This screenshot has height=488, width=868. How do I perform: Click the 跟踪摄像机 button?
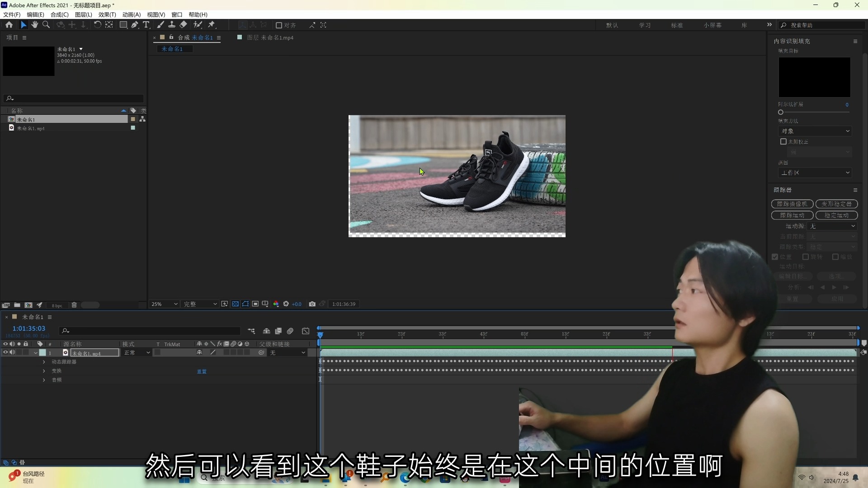coord(792,204)
